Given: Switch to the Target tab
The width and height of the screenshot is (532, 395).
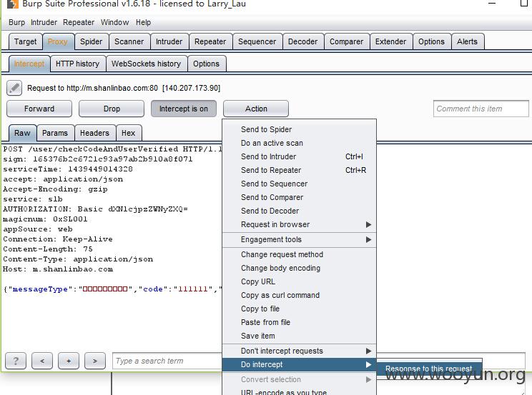Looking at the screenshot, I should [x=26, y=41].
